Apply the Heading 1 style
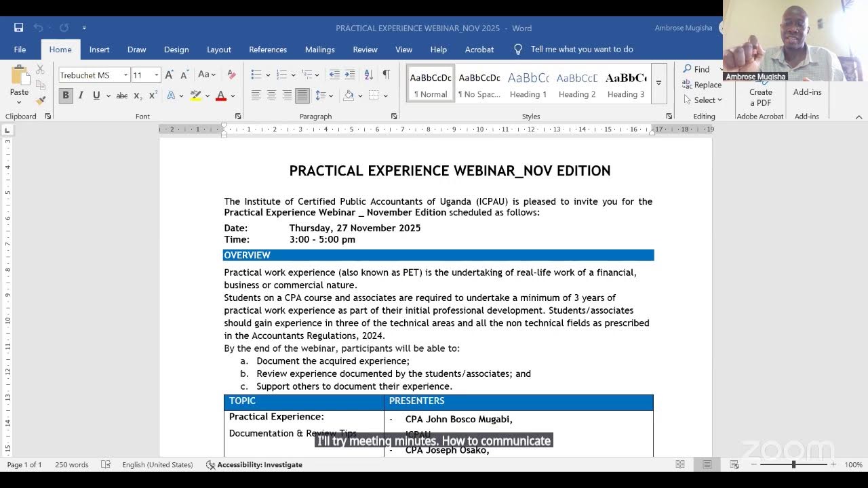The width and height of the screenshot is (868, 488). click(528, 83)
